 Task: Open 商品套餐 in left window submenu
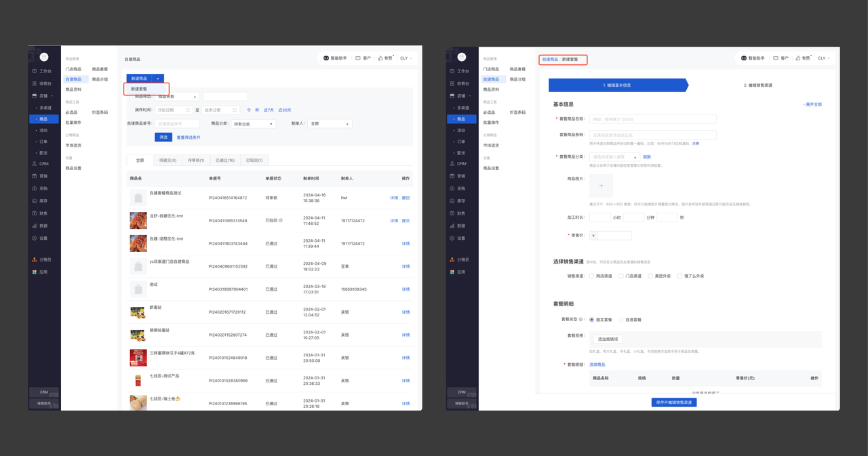[x=100, y=69]
